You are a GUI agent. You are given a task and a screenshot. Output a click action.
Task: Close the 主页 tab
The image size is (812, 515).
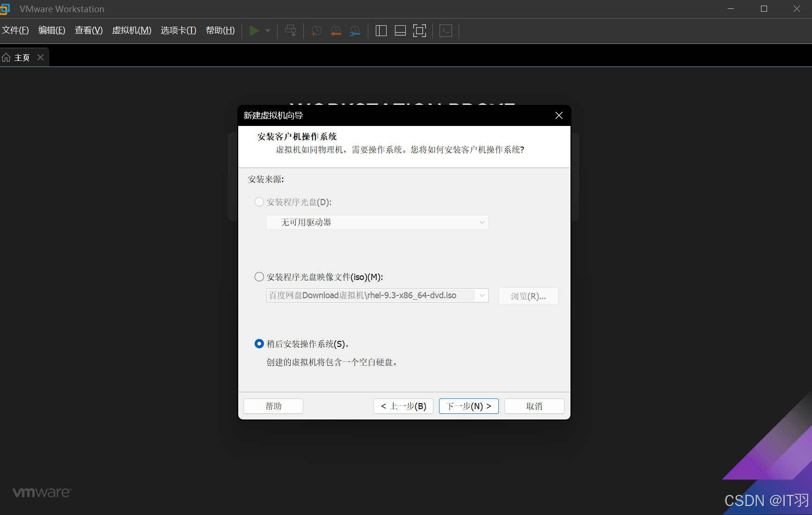[x=41, y=57]
